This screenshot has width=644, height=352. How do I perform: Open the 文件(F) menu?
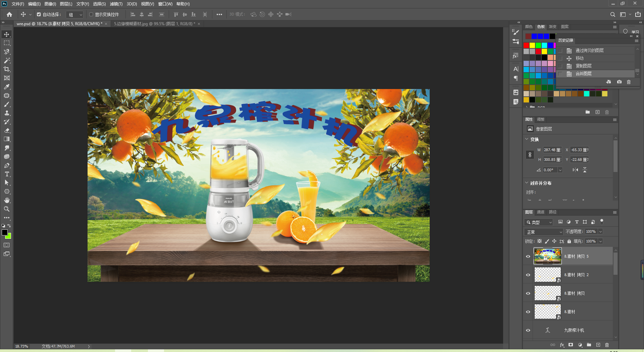pyautogui.click(x=18, y=4)
